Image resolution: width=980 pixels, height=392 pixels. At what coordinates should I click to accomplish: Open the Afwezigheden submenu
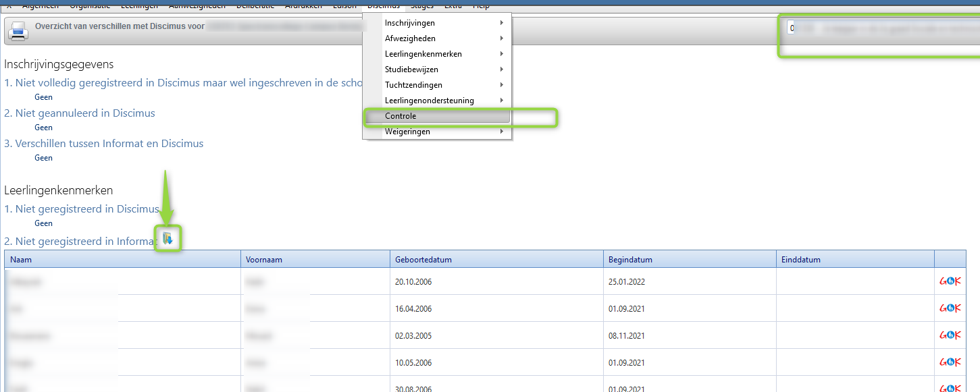[437, 38]
